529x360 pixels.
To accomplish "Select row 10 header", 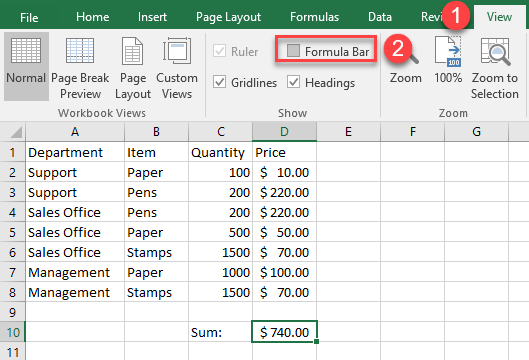I will pos(12,332).
